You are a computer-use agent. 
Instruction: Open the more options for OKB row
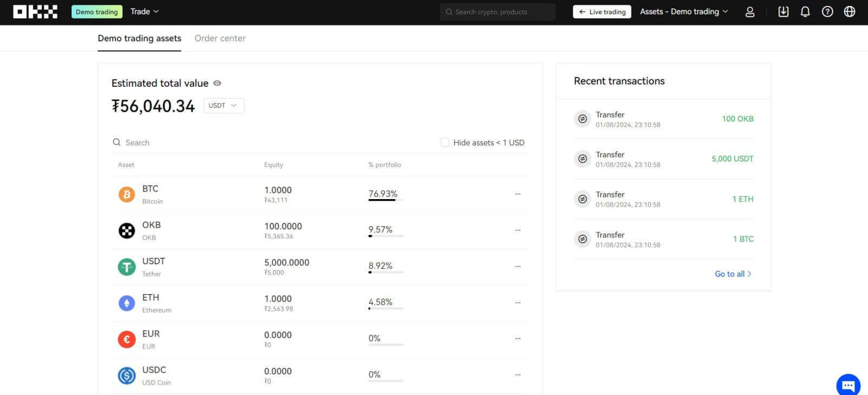pos(518,230)
